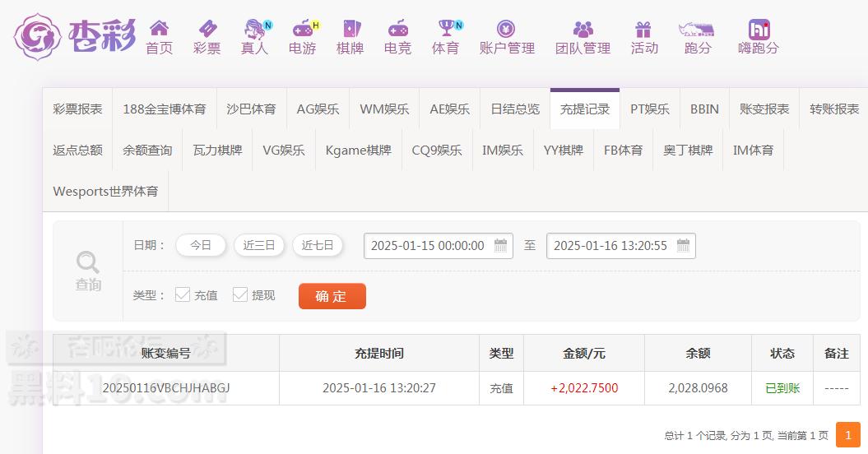Click the start date input field
The image size is (868, 454).
click(x=428, y=245)
